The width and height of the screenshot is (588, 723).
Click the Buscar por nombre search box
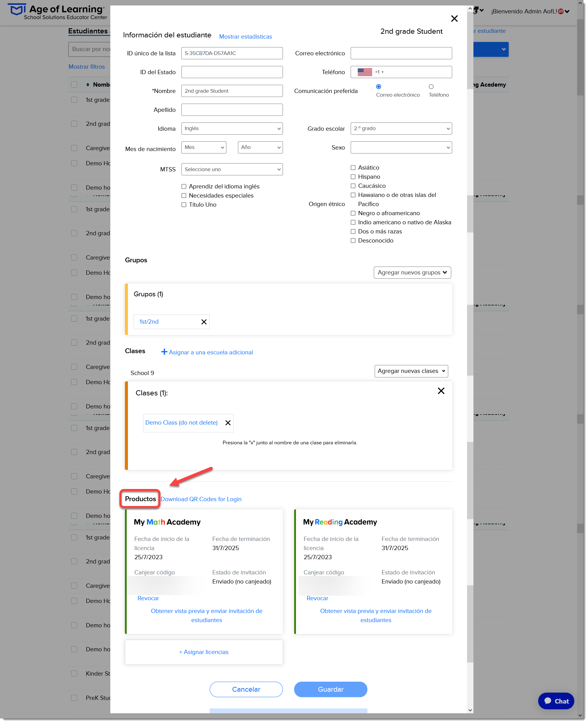click(89, 49)
